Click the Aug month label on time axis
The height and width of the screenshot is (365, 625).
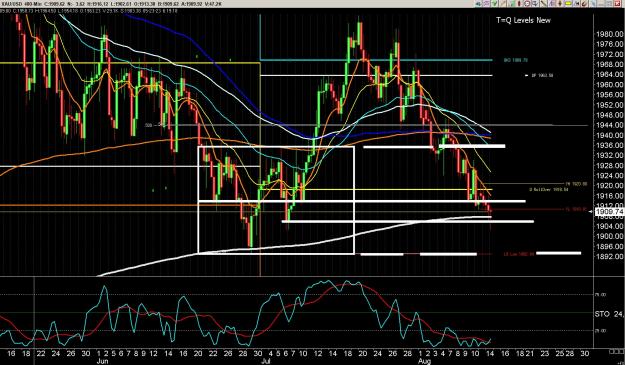click(425, 361)
